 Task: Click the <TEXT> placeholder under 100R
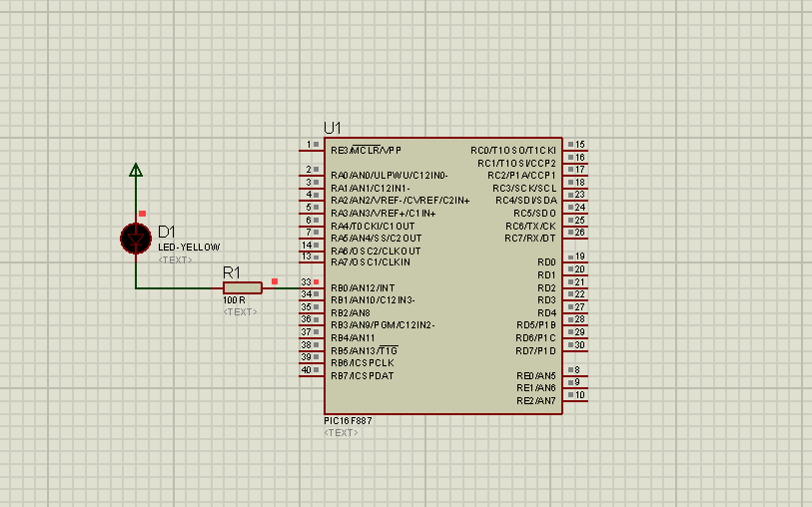pos(240,312)
